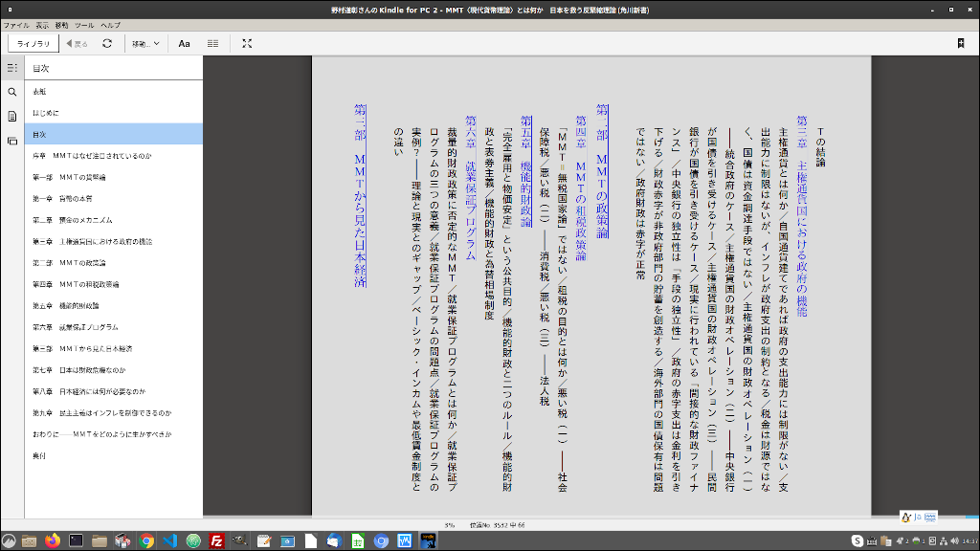980x551 pixels.
Task: Open the clipboard manager tray icon
Action: coord(885,541)
